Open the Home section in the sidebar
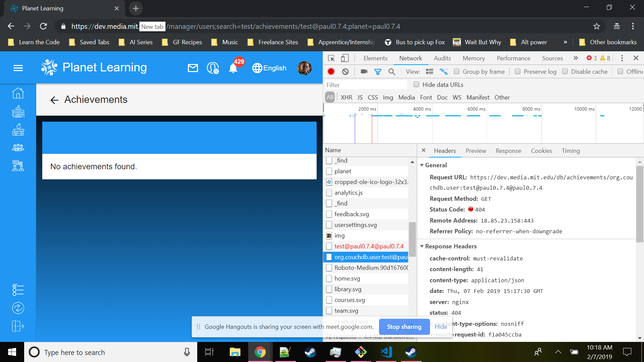The width and height of the screenshot is (644, 362). (18, 93)
